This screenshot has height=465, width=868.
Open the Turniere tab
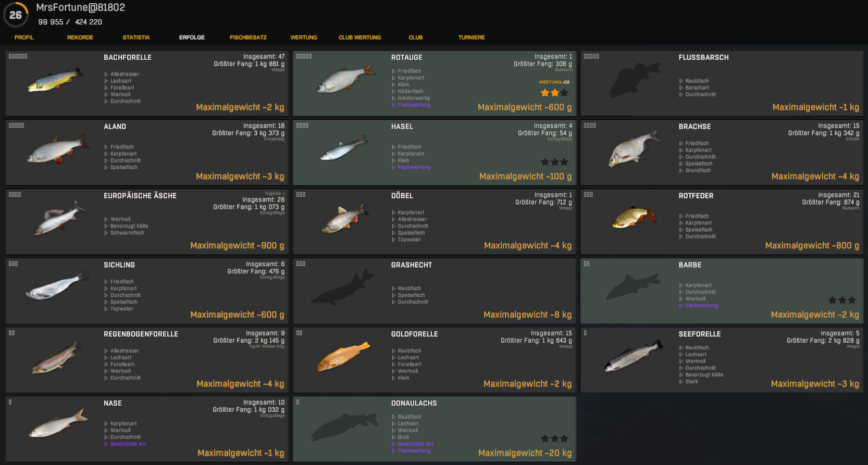click(x=472, y=37)
